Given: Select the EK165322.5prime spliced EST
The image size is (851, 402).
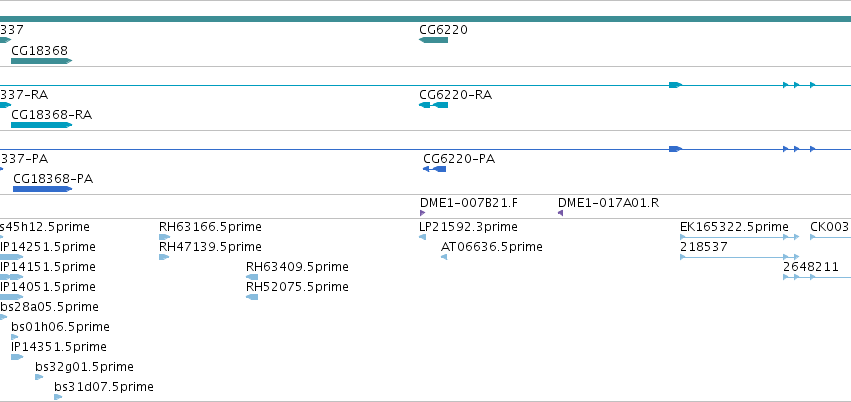Looking at the screenshot, I should click(739, 237).
